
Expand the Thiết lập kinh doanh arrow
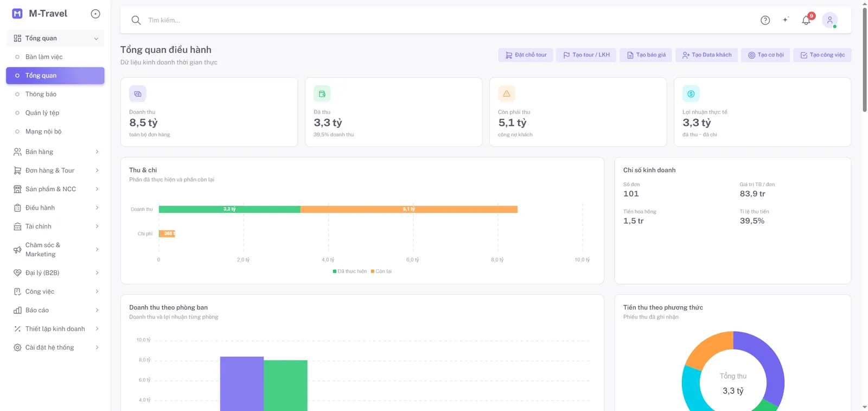tap(97, 329)
